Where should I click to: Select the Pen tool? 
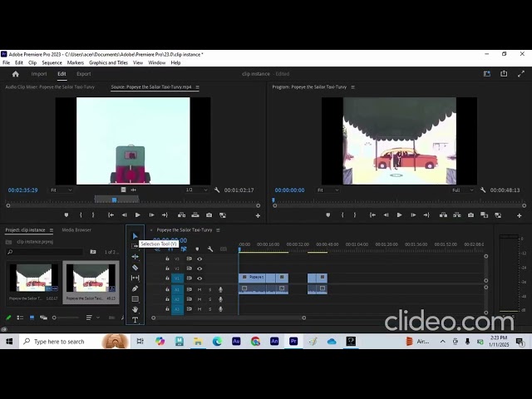pyautogui.click(x=135, y=288)
